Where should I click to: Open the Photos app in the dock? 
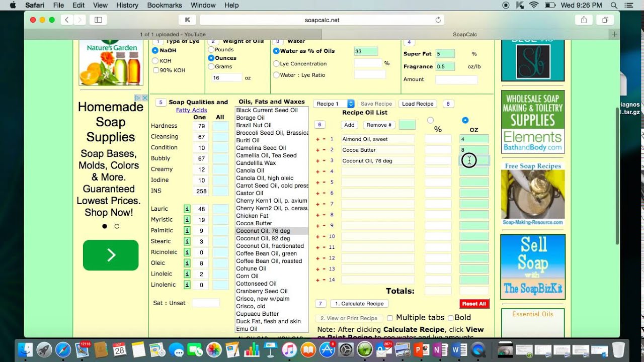click(214, 349)
